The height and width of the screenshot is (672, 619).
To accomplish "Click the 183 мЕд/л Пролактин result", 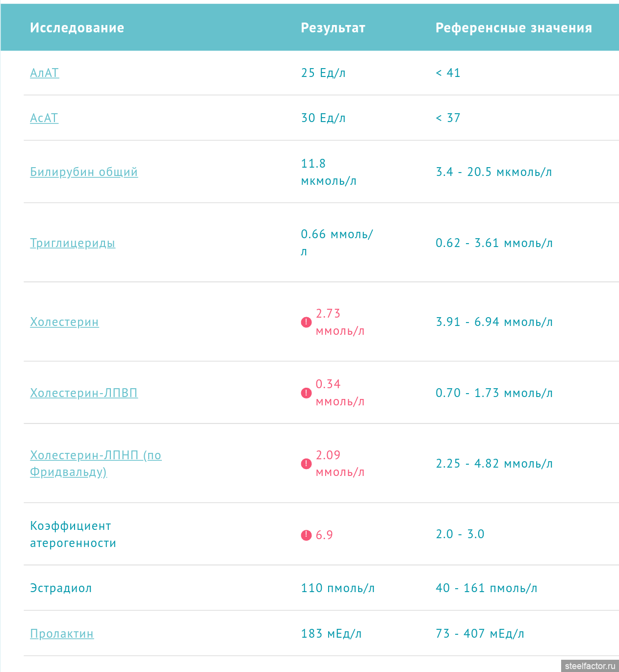I will pyautogui.click(x=331, y=634).
